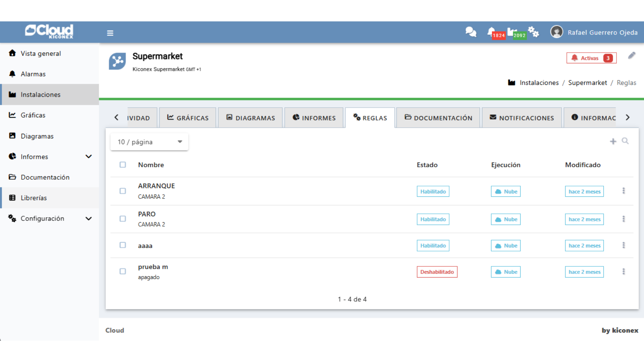The height and width of the screenshot is (362, 644).
Task: Open the 10 / página dropdown
Action: tap(149, 142)
